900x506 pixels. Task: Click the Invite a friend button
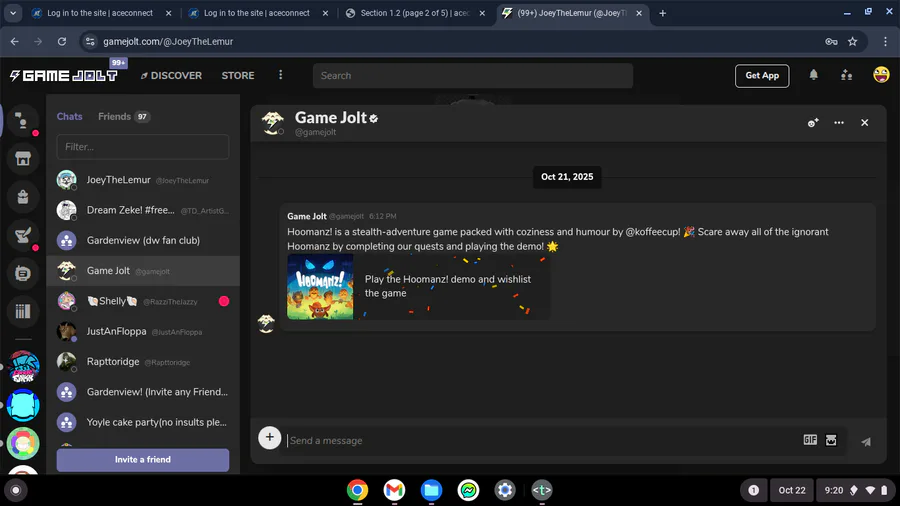point(142,460)
